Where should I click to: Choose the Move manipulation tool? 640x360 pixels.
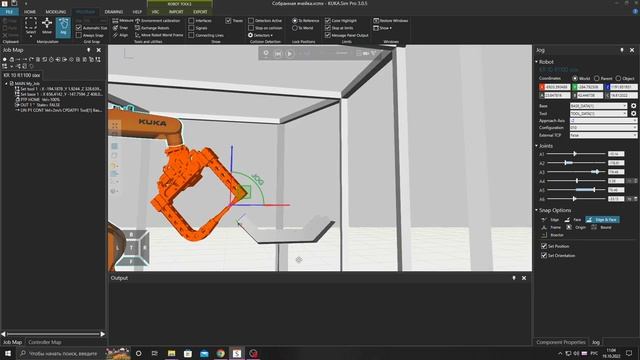(x=47, y=27)
